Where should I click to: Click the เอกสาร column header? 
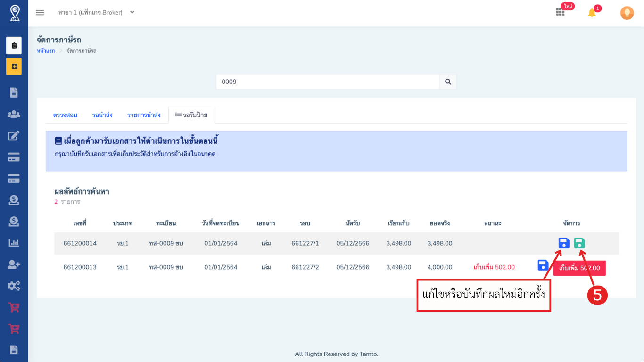266,223
